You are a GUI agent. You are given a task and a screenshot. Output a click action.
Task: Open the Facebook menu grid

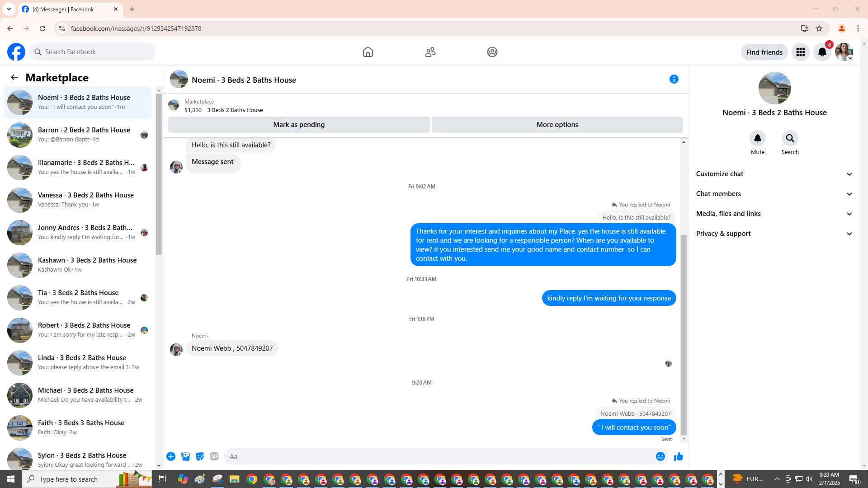800,52
